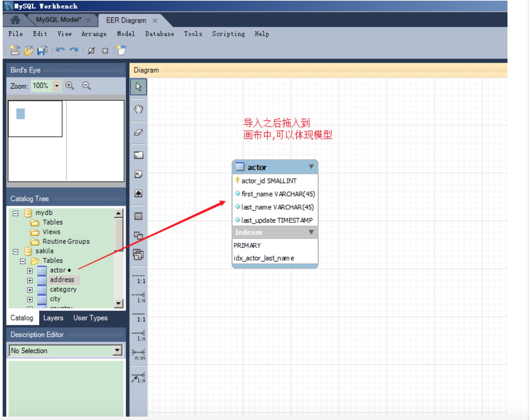Redo the last action arrow
This screenshot has width=529, height=420.
pos(74,50)
